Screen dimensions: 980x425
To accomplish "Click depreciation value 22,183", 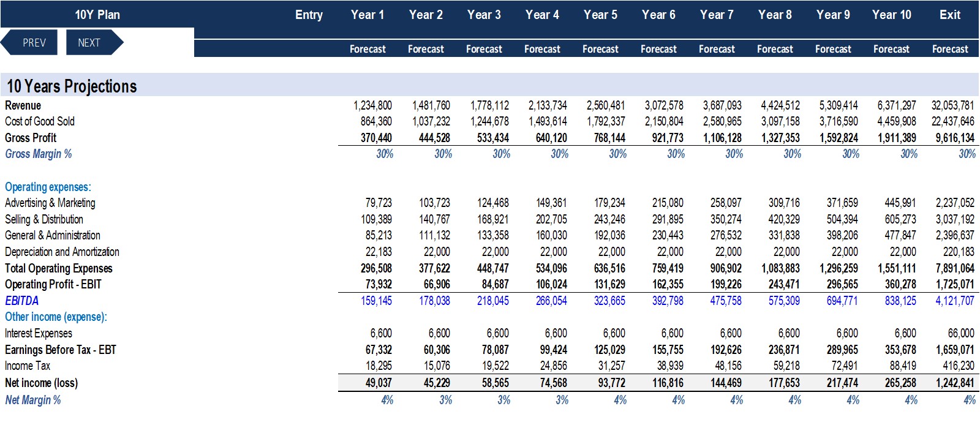I will pyautogui.click(x=379, y=252).
